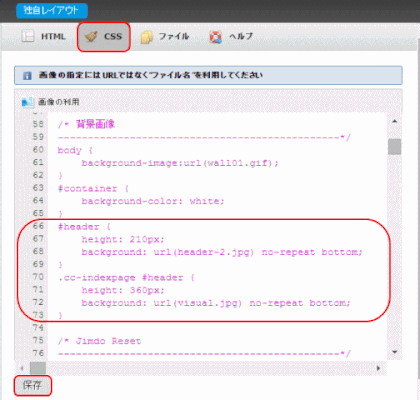Open the ヘルプ tab

click(x=231, y=36)
